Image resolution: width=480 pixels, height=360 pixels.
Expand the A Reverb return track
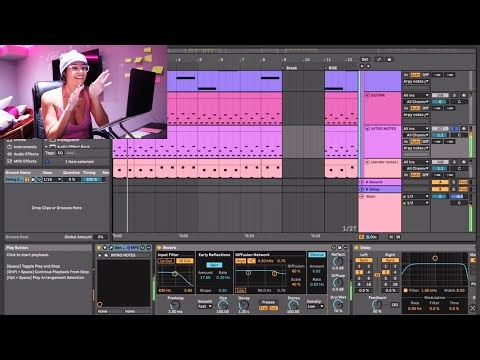tap(362, 182)
